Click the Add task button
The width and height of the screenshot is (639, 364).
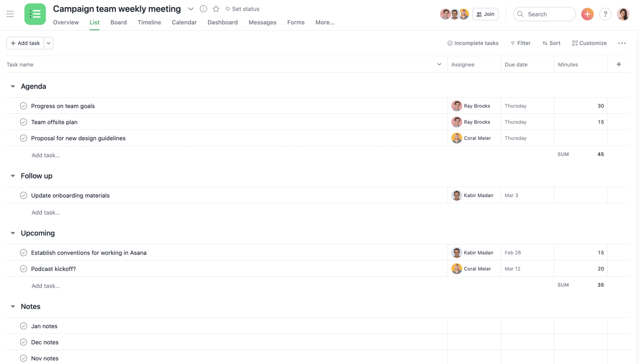25,43
